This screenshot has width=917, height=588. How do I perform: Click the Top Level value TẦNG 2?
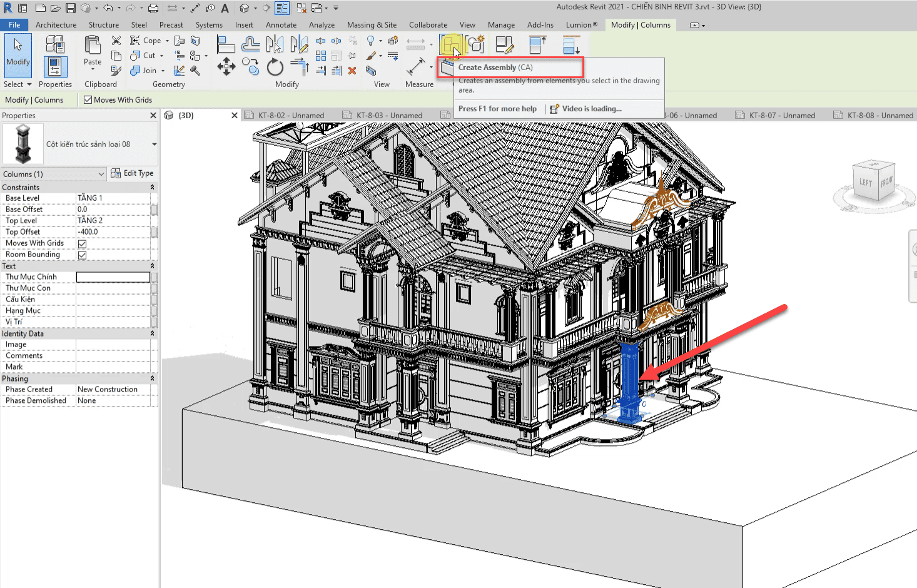(113, 221)
